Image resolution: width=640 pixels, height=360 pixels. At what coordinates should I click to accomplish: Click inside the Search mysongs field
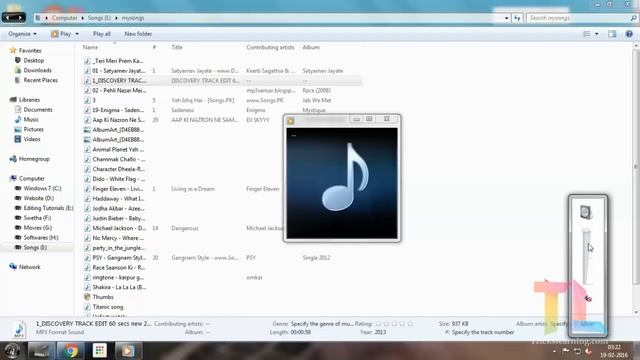coord(578,18)
